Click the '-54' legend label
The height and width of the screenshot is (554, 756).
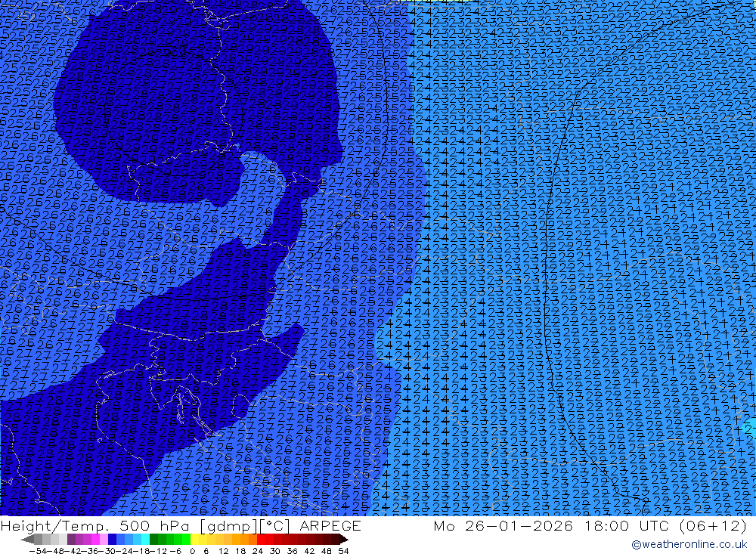[37, 551]
